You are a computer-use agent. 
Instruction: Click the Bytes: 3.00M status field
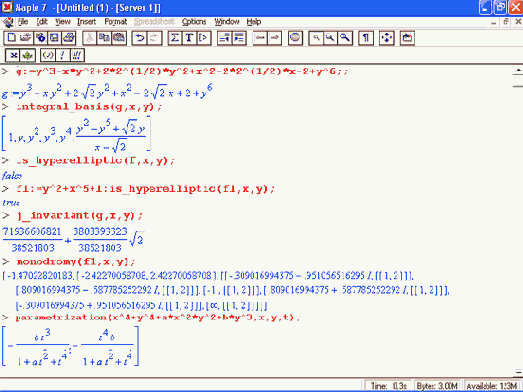(x=438, y=386)
